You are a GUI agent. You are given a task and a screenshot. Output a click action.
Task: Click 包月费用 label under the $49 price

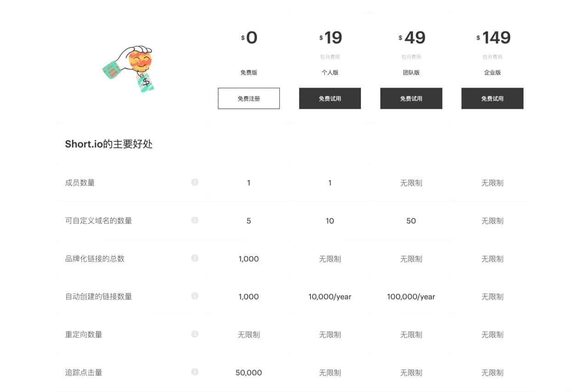tap(411, 57)
